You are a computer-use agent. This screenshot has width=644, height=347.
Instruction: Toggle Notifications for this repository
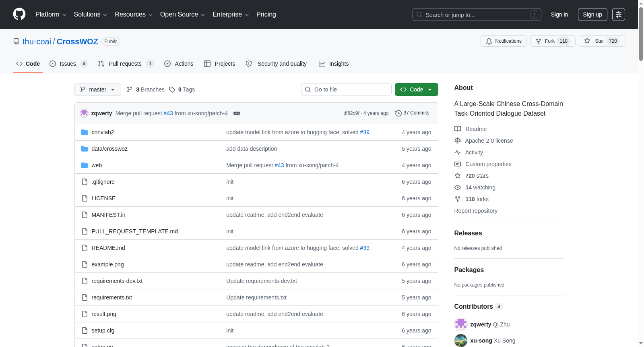[x=504, y=41]
